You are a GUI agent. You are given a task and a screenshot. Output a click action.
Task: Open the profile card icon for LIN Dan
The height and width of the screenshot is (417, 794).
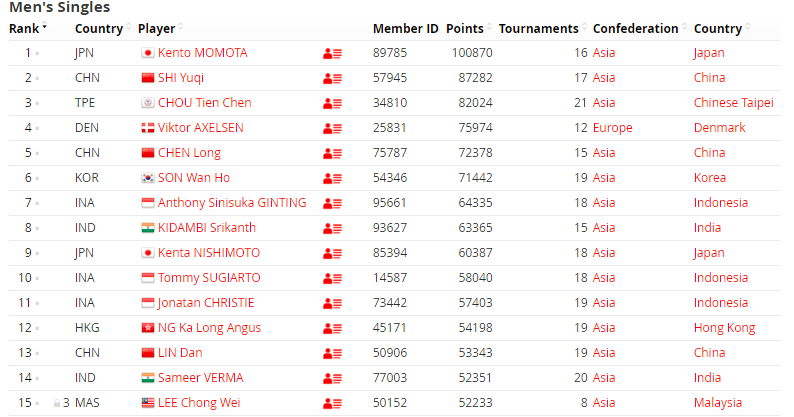pyautogui.click(x=332, y=353)
